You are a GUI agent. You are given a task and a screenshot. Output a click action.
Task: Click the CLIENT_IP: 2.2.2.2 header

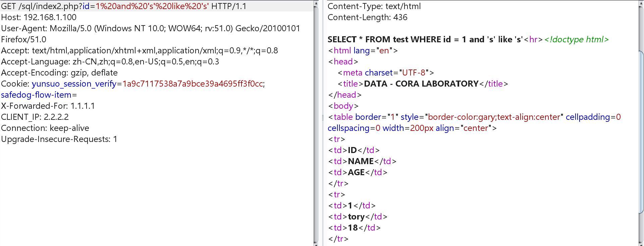click(x=35, y=117)
